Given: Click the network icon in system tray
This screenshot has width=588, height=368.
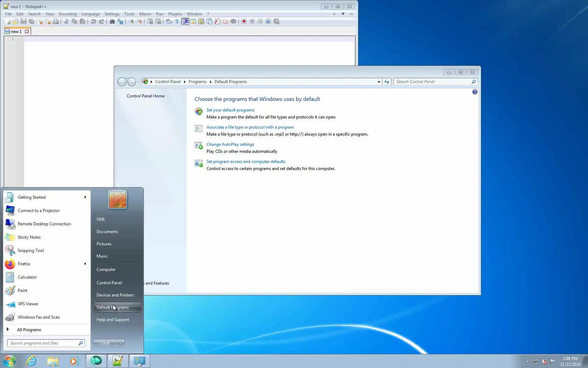Looking at the screenshot, I should 536,361.
